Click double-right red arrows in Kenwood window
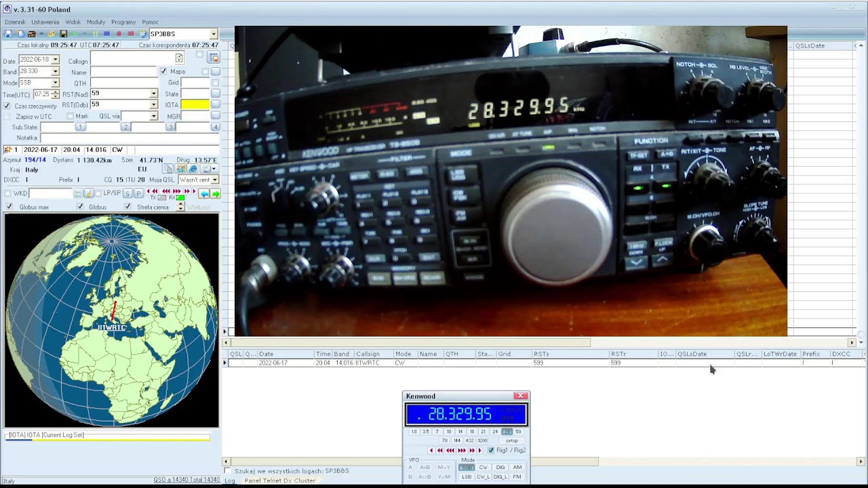Image resolution: width=868 pixels, height=488 pixels. point(472,450)
